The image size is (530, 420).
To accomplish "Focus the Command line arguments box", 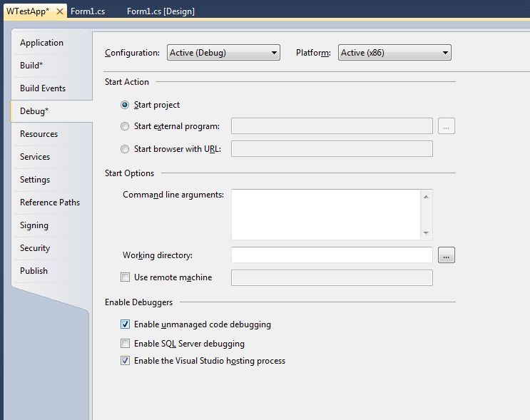I will (326, 215).
